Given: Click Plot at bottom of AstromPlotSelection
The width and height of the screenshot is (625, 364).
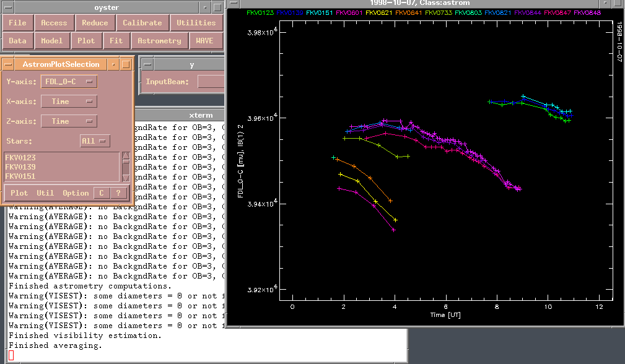Looking at the screenshot, I should (x=19, y=193).
